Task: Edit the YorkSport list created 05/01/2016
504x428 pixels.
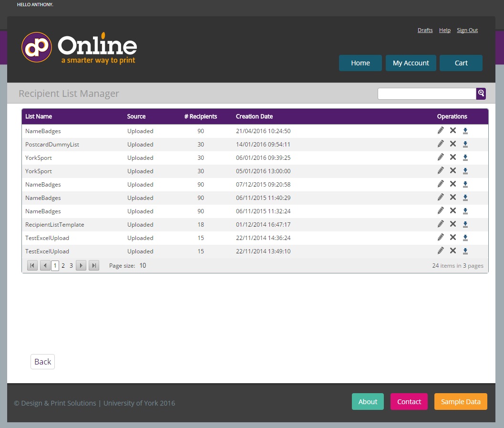Action: point(441,170)
